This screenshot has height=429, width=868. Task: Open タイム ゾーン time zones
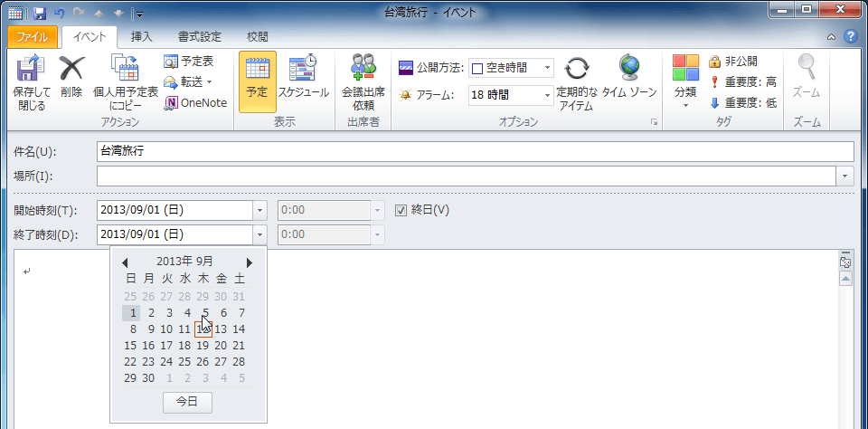coord(629,78)
